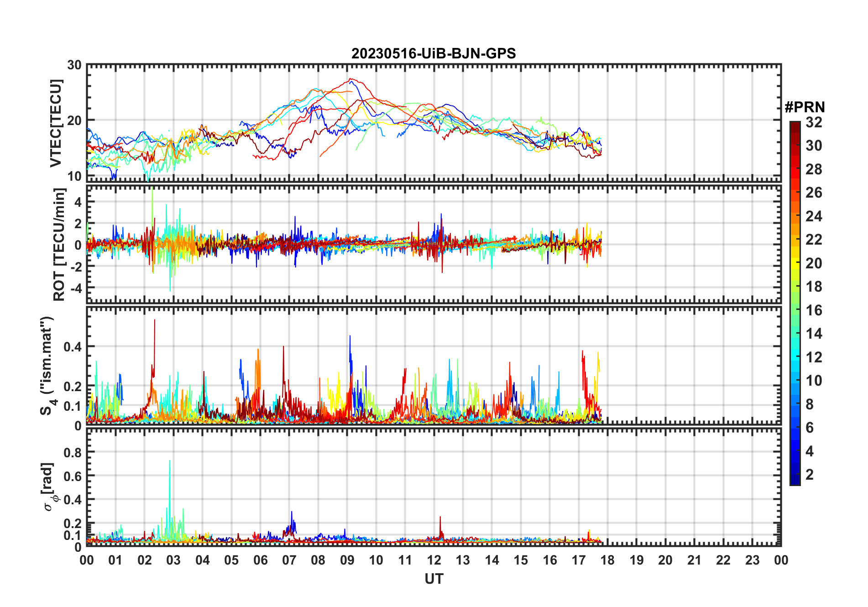This screenshot has height=607, width=868.
Task: Click x-axis tick label 10
Action: pyautogui.click(x=376, y=560)
